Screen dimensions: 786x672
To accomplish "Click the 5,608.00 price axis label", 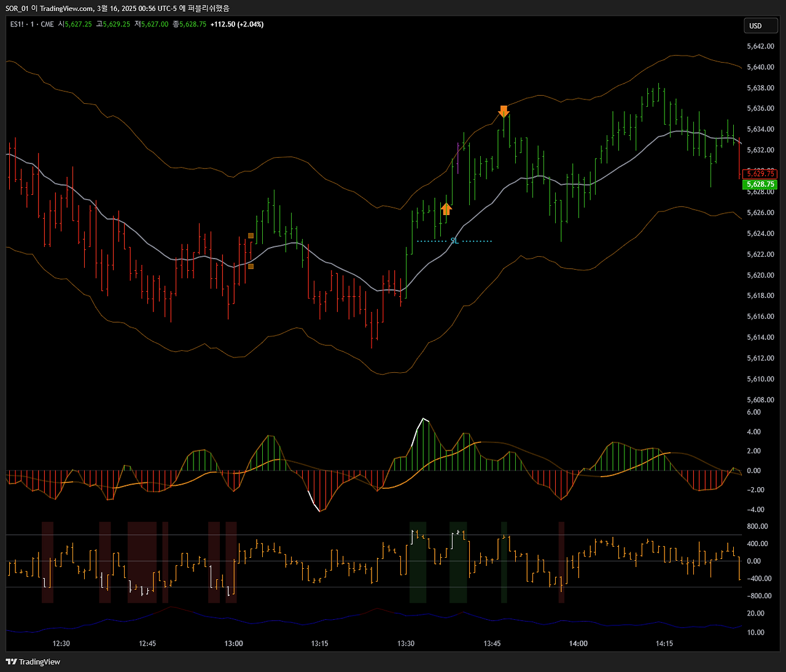I will point(760,400).
